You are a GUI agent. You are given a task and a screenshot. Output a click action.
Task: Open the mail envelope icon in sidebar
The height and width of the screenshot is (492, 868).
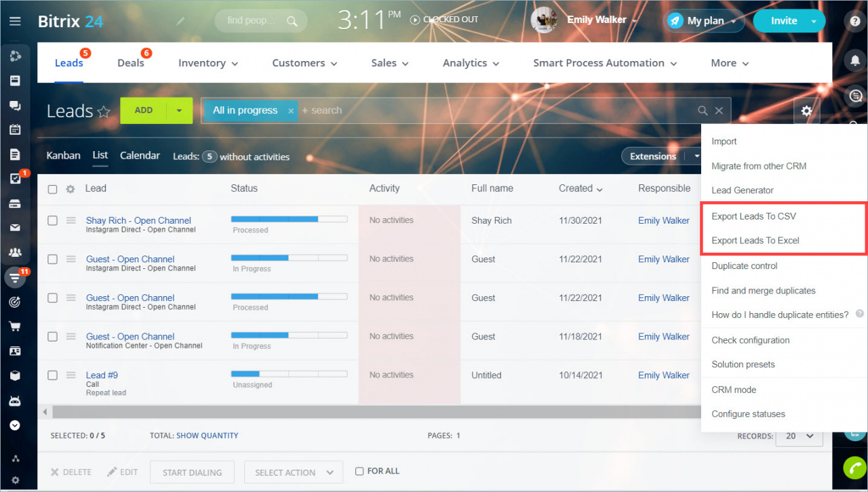pos(15,228)
